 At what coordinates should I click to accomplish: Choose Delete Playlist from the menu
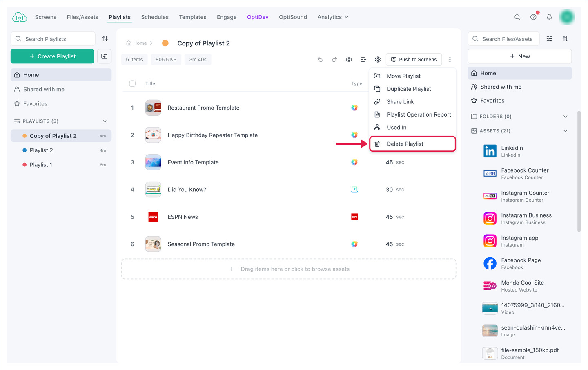point(412,144)
